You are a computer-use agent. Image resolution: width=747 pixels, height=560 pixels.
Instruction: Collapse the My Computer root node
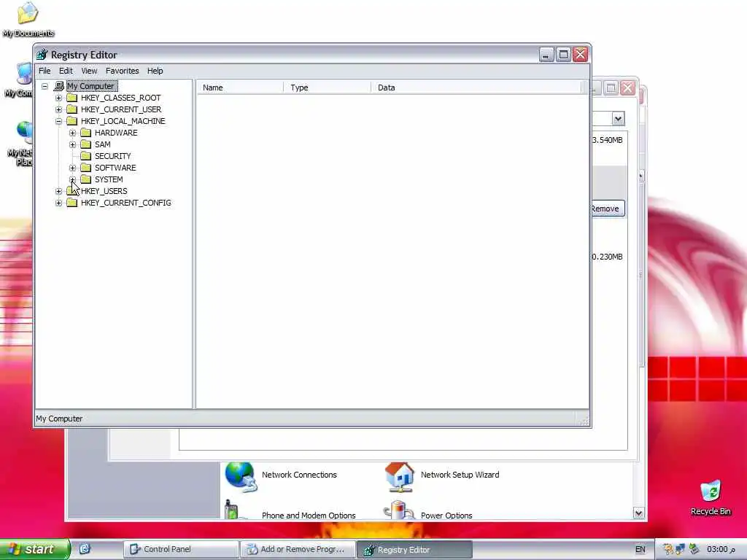[x=44, y=86]
